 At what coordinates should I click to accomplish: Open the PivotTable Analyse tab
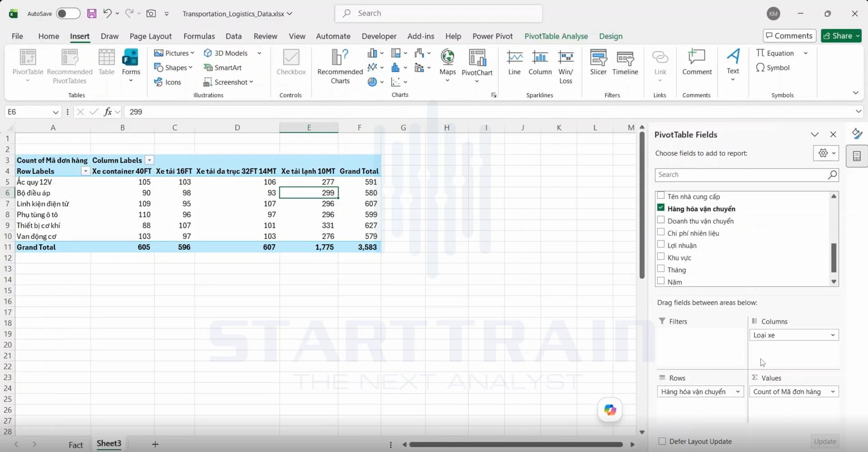pyautogui.click(x=556, y=36)
